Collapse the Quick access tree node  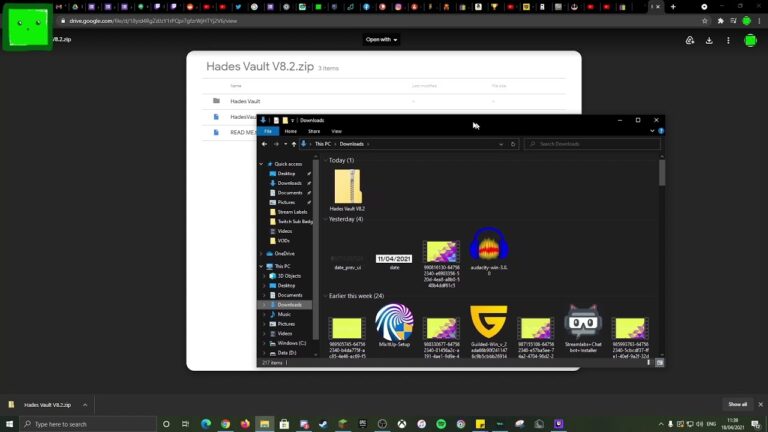click(262, 164)
